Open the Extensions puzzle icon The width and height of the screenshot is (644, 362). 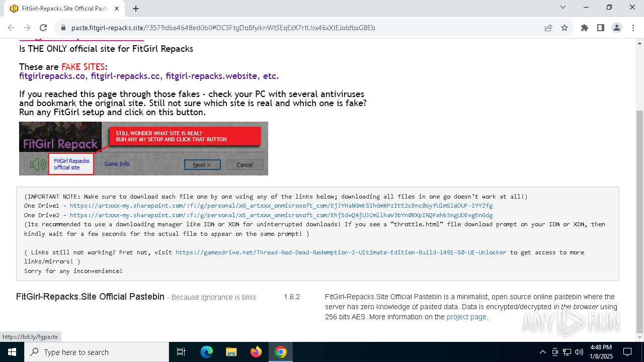pyautogui.click(x=585, y=28)
